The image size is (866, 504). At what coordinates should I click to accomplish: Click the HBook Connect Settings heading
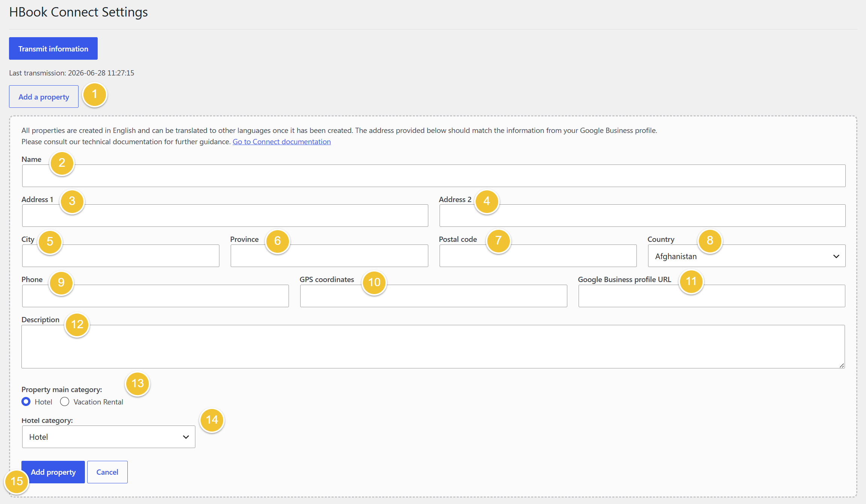79,12
